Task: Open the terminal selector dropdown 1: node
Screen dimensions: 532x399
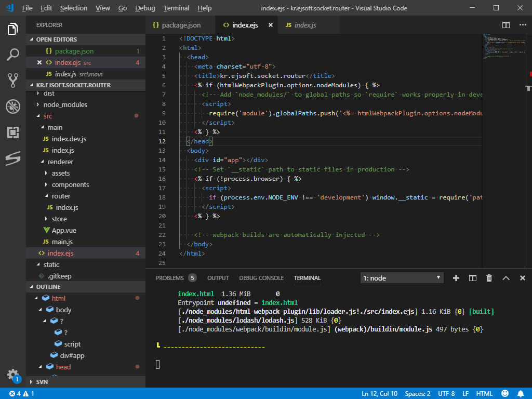Action: click(402, 278)
